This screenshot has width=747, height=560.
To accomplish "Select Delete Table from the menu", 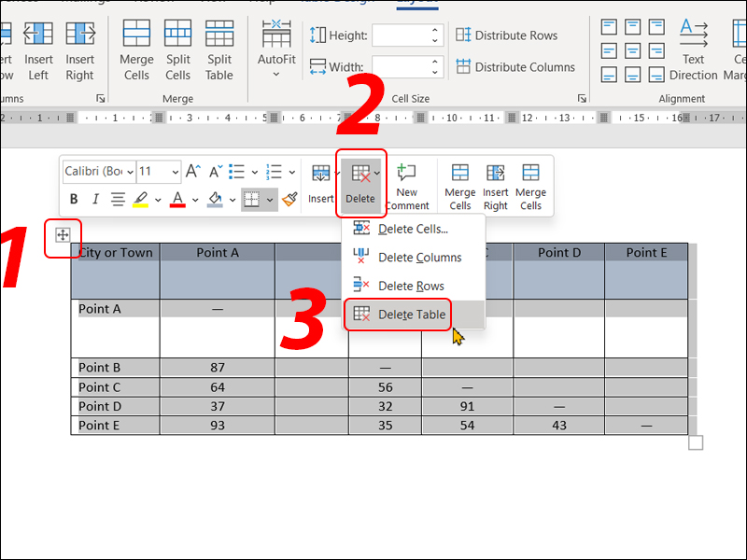I will click(x=411, y=315).
